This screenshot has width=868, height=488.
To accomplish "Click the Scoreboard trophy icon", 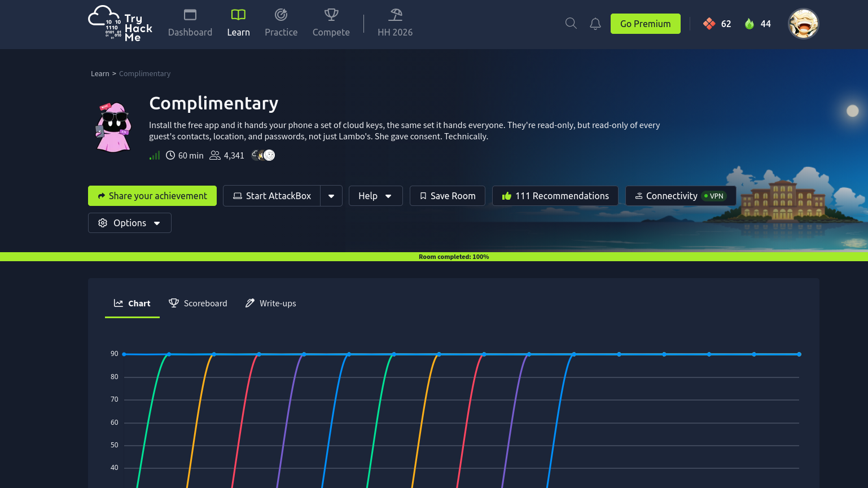I will 174,303.
